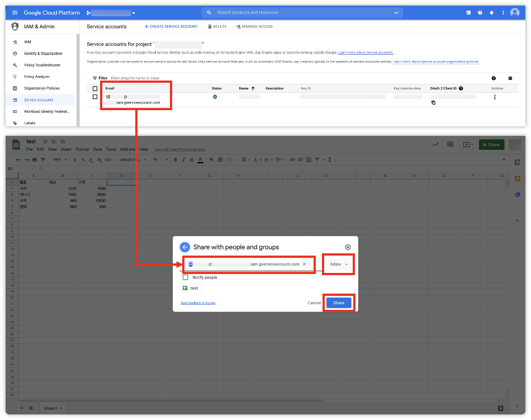Apply bold formatting in Sheets
This screenshot has width=531, height=420.
click(176, 159)
